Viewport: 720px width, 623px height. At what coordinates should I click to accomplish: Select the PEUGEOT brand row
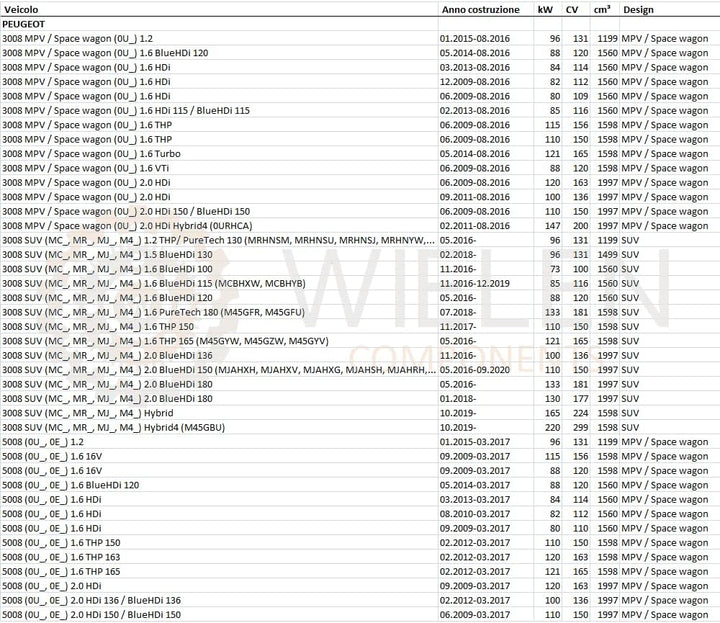[360, 24]
